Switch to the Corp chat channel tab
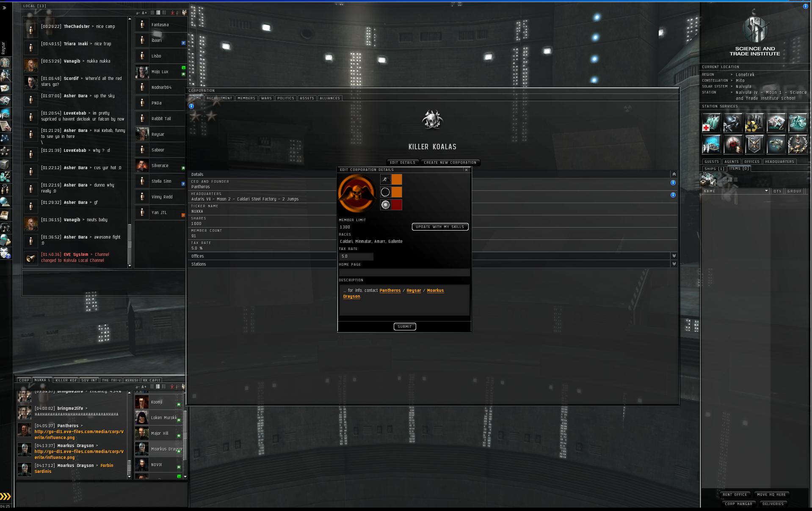The height and width of the screenshot is (511, 812). [24, 380]
